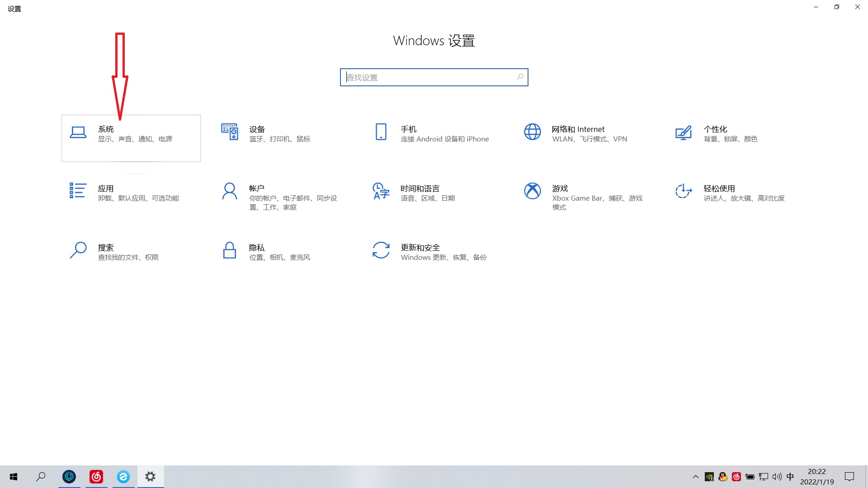Click the keyboard and speaker icon for 设备
Viewport: 868px width, 488px height.
(230, 131)
